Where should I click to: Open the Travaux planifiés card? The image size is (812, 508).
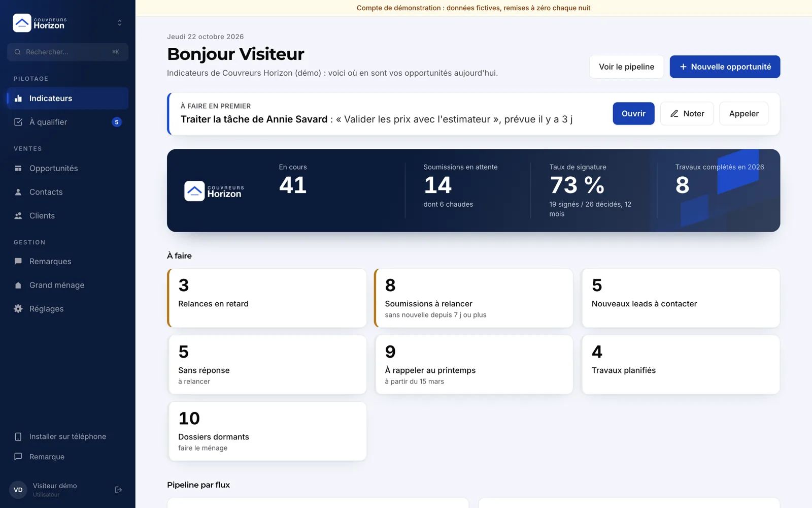pyautogui.click(x=681, y=365)
